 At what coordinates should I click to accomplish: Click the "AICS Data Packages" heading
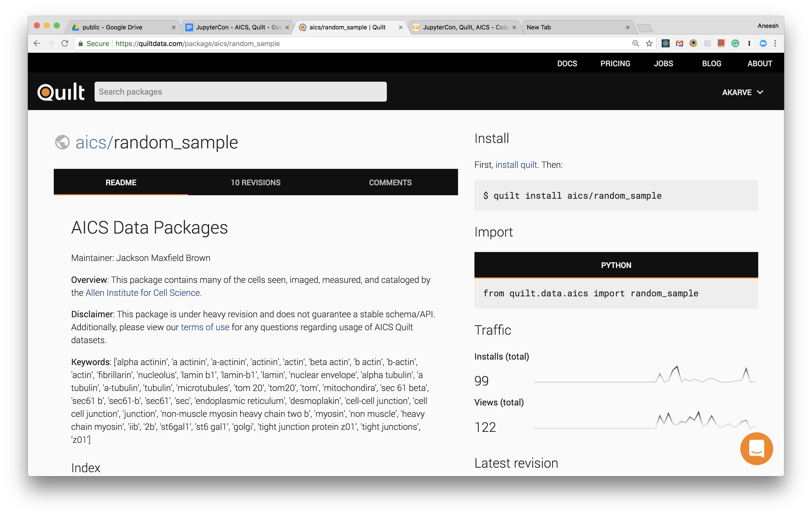(149, 227)
